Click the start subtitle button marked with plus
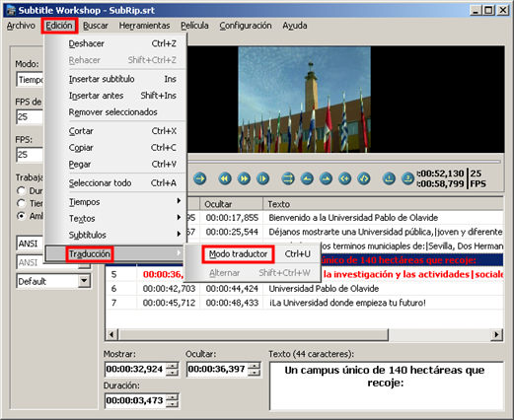The width and height of the screenshot is (514, 420). pyautogui.click(x=345, y=178)
